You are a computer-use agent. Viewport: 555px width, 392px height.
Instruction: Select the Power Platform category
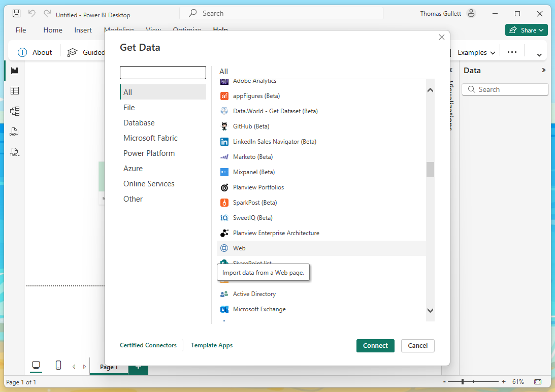[163, 153]
